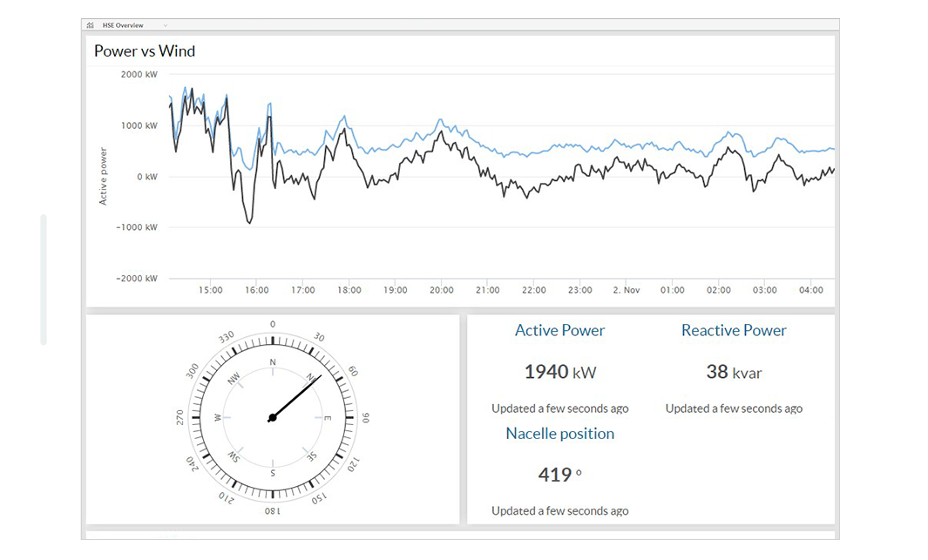Click the NW marker on the compass

pos(234,378)
